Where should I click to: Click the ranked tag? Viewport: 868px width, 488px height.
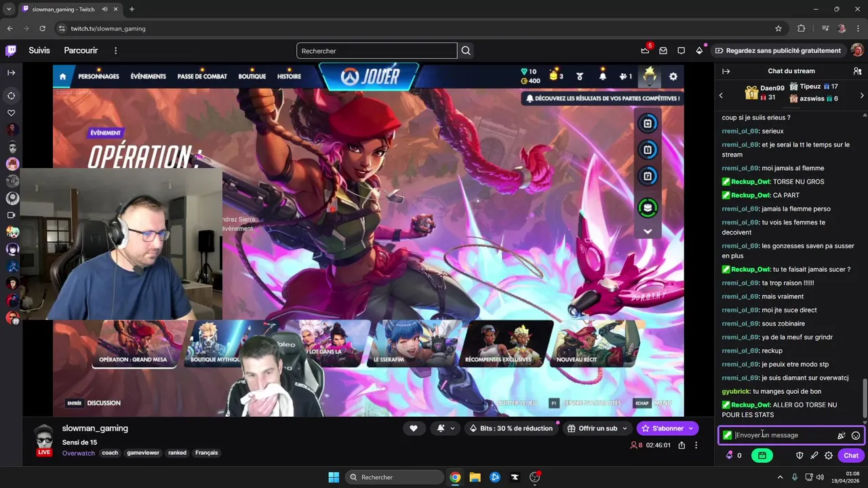pos(178,453)
